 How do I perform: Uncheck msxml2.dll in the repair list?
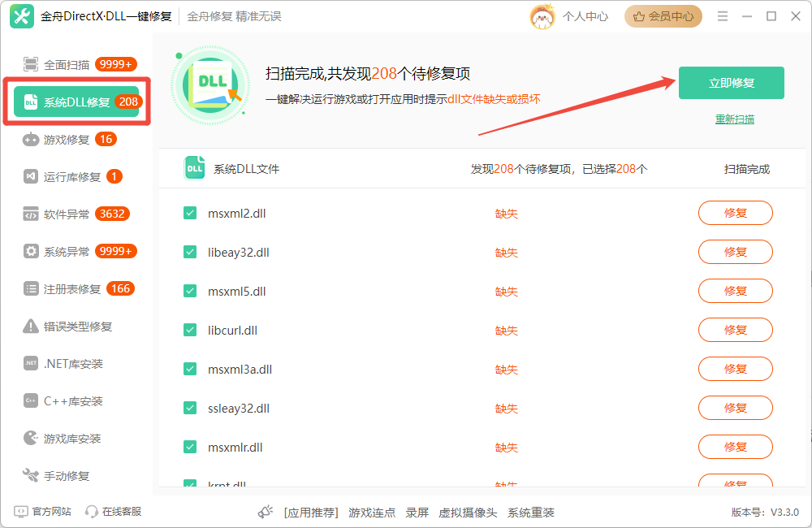coord(189,212)
